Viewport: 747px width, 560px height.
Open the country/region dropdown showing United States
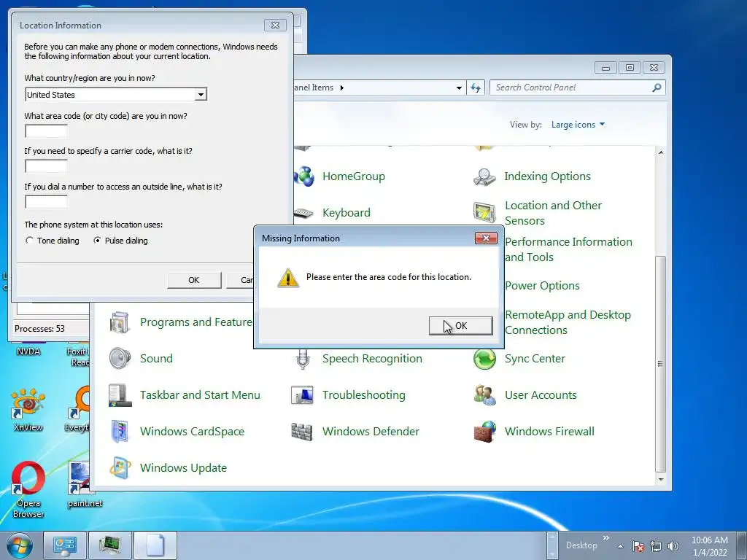coord(116,94)
